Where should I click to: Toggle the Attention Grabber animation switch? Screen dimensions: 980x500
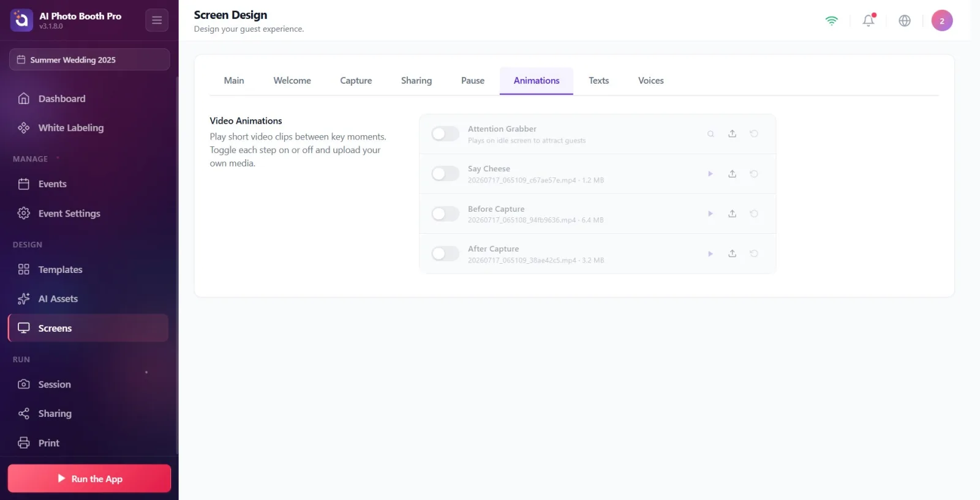445,133
